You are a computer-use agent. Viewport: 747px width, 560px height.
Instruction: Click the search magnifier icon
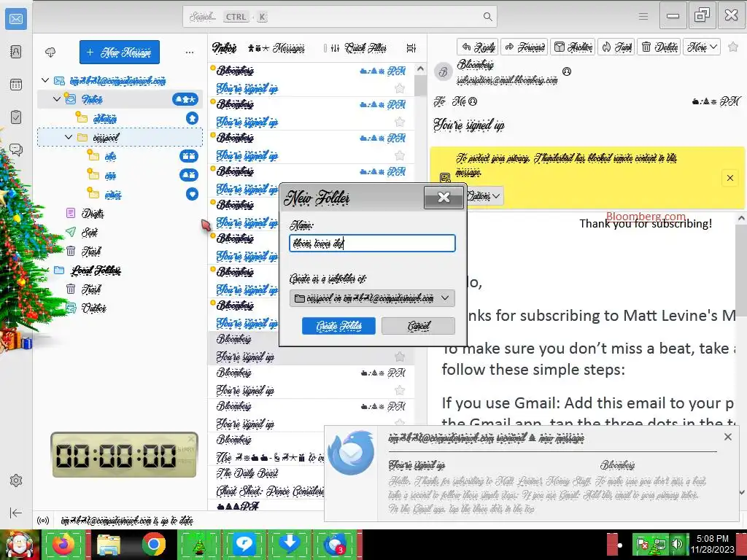click(x=487, y=17)
